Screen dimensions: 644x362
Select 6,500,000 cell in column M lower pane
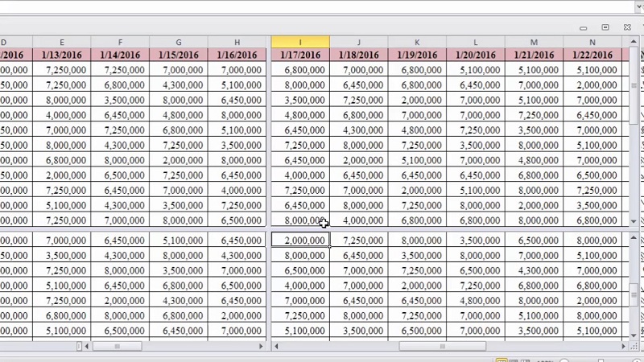tap(534, 240)
